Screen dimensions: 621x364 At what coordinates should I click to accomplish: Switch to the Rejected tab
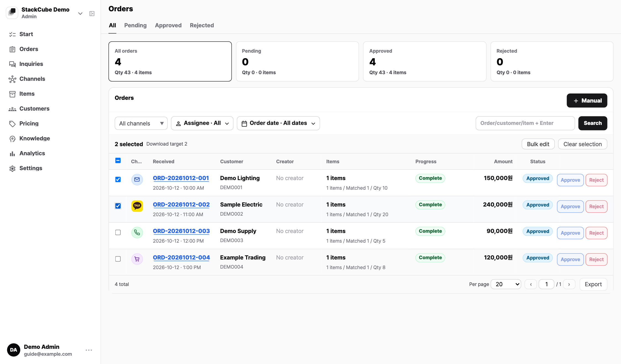click(202, 25)
